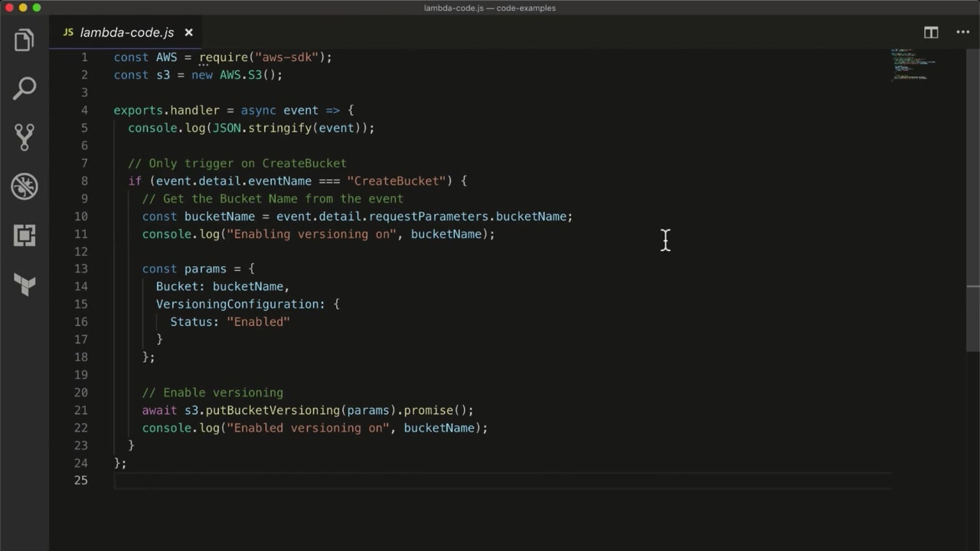Screen dimensions: 980x551
Task: Select line 8 via its line number
Action: point(84,181)
